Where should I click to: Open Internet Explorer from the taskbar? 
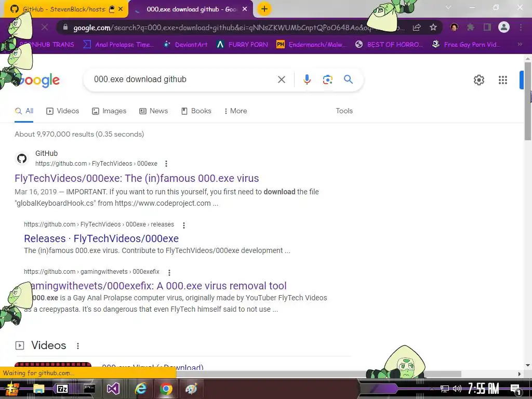(x=140, y=389)
